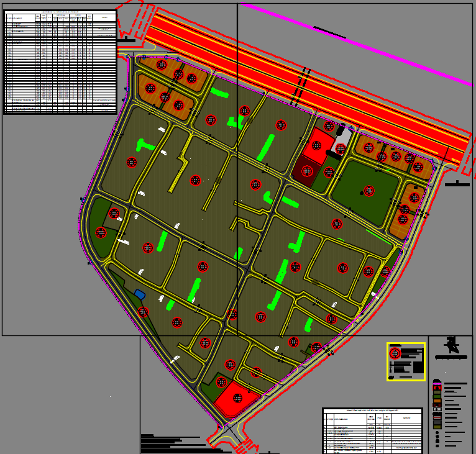Click the black T-shaped marker right of the map

[457, 183]
